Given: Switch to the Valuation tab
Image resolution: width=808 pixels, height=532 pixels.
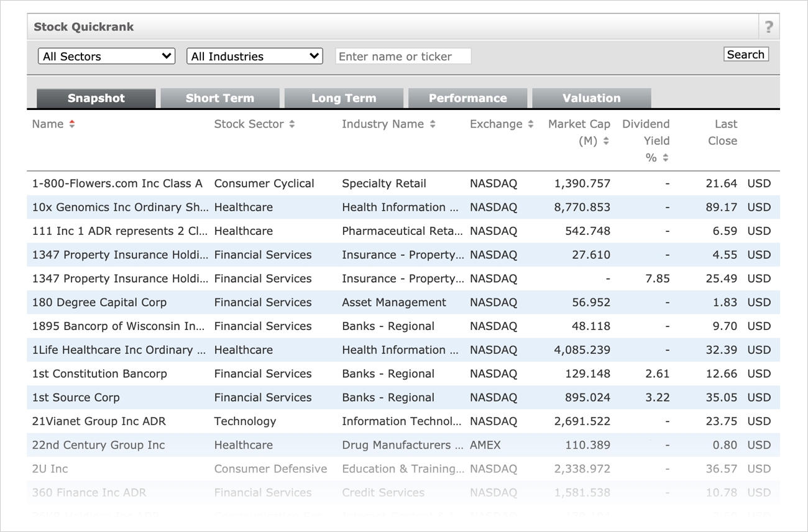Looking at the screenshot, I should pos(592,98).
